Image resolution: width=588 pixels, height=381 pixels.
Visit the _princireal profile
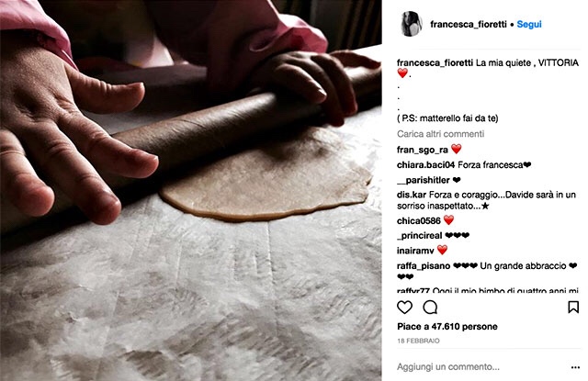click(419, 236)
